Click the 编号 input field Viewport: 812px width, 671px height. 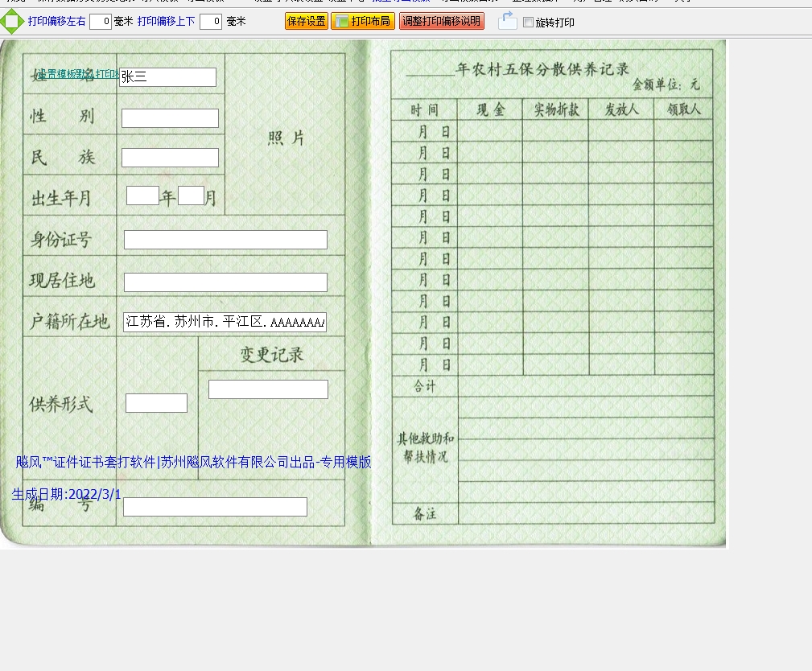215,507
